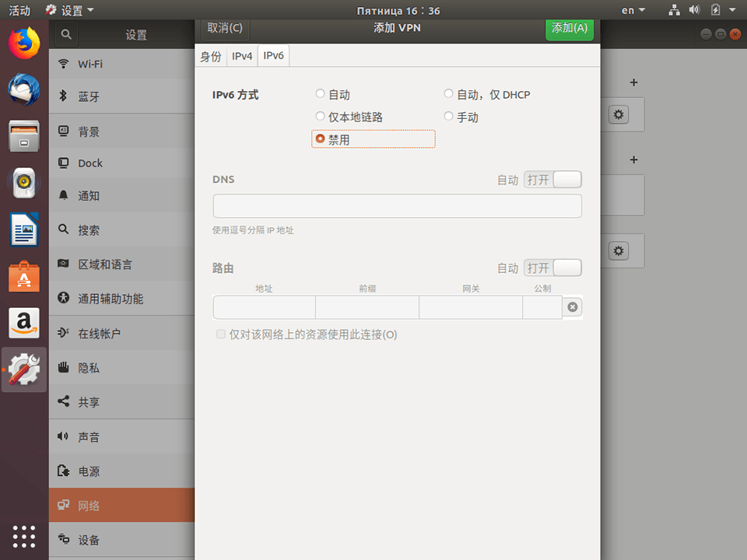This screenshot has width=747, height=560.
Task: Check 仅对该网络上的资源使用此连接
Action: (x=220, y=334)
